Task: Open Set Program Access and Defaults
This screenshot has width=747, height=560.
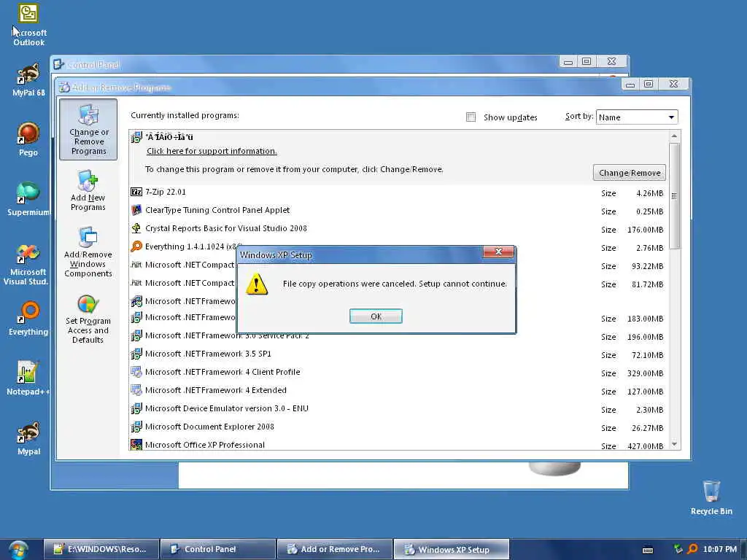Action: pos(88,319)
